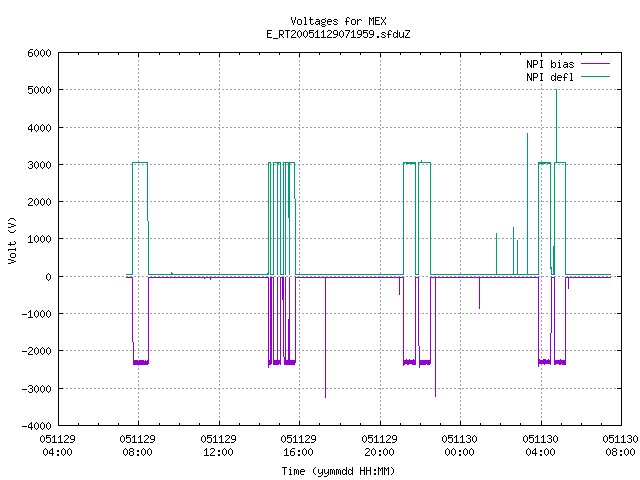Image resolution: width=640 pixels, height=480 pixels.
Task: Click the green spike peaking near 3800 volts
Action: click(x=527, y=204)
